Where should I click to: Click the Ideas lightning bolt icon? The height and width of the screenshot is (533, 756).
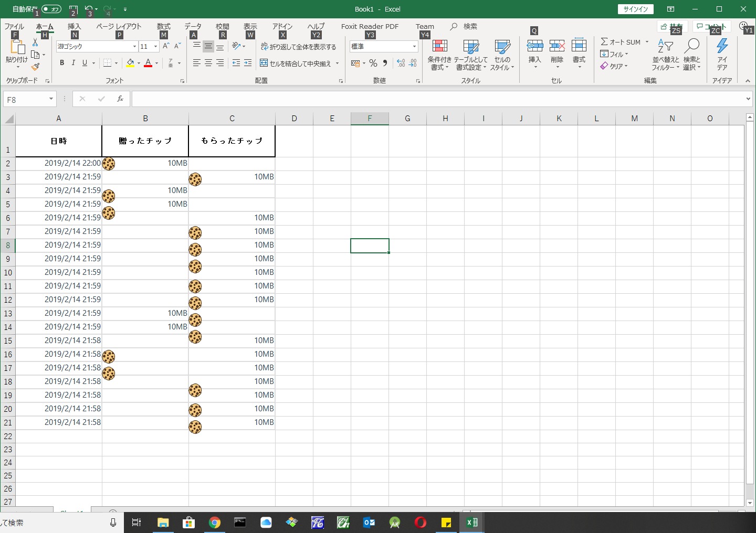(x=722, y=47)
